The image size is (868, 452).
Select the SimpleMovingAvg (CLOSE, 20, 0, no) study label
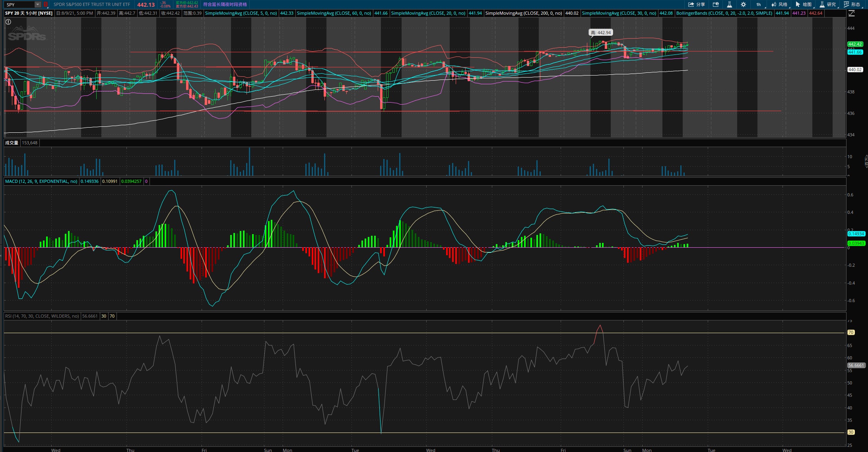pos(428,13)
